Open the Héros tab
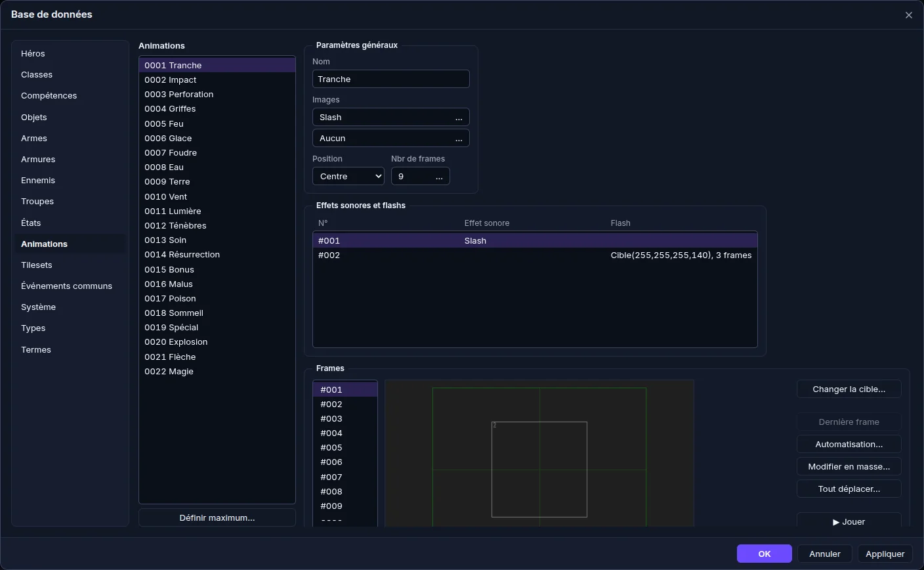 [70, 53]
